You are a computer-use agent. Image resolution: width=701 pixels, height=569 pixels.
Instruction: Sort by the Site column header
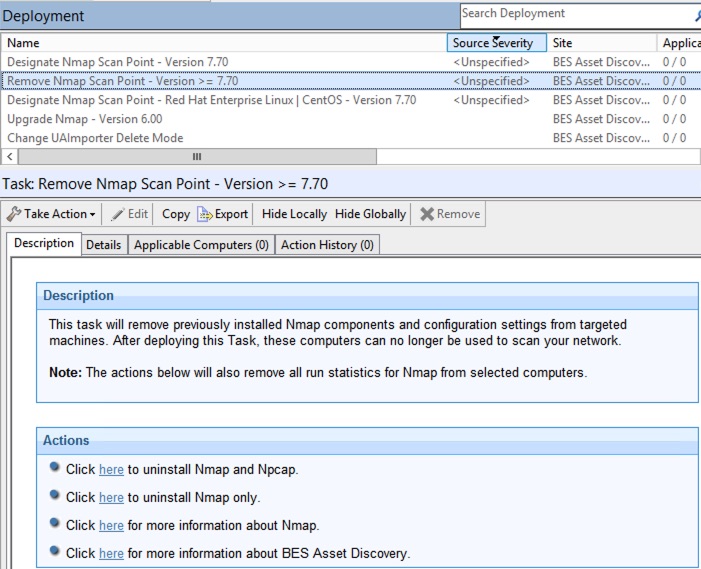[602, 43]
